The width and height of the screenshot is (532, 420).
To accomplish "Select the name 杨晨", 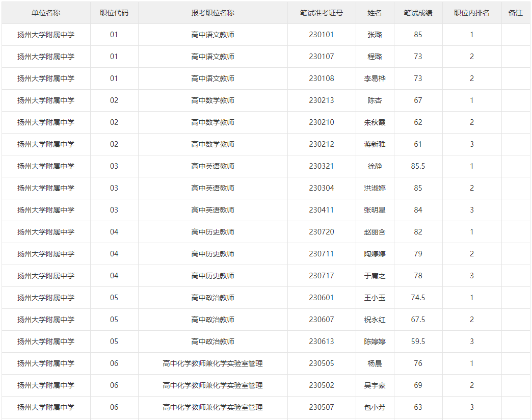I will point(375,363).
